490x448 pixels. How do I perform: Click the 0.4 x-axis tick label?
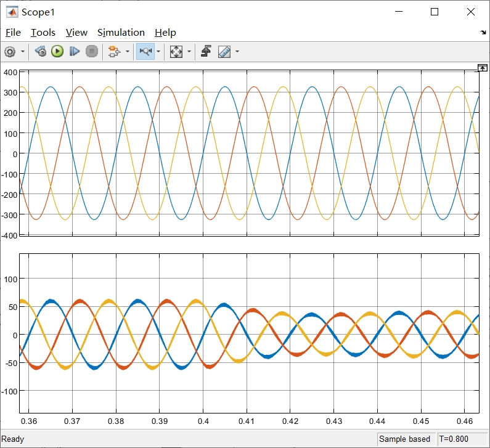pyautogui.click(x=203, y=421)
